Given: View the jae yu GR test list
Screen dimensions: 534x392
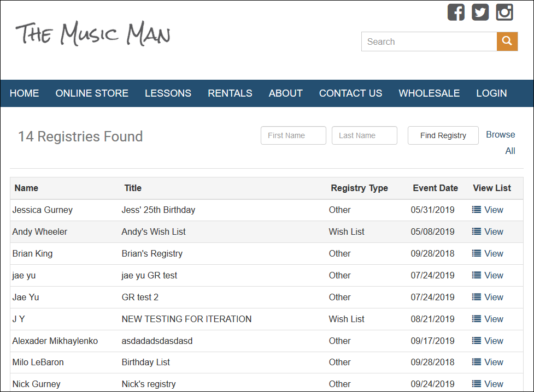Looking at the screenshot, I should tap(494, 275).
